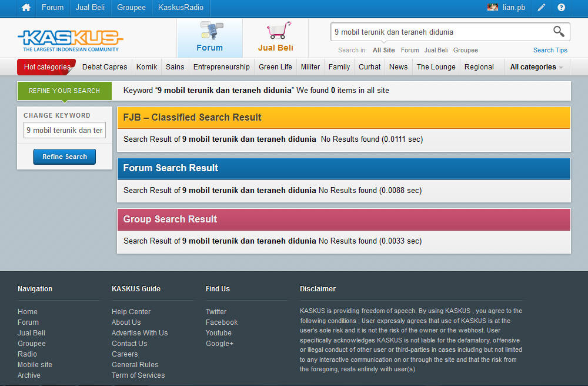The height and width of the screenshot is (386, 588).
Task: Open the Regional category
Action: 479,67
